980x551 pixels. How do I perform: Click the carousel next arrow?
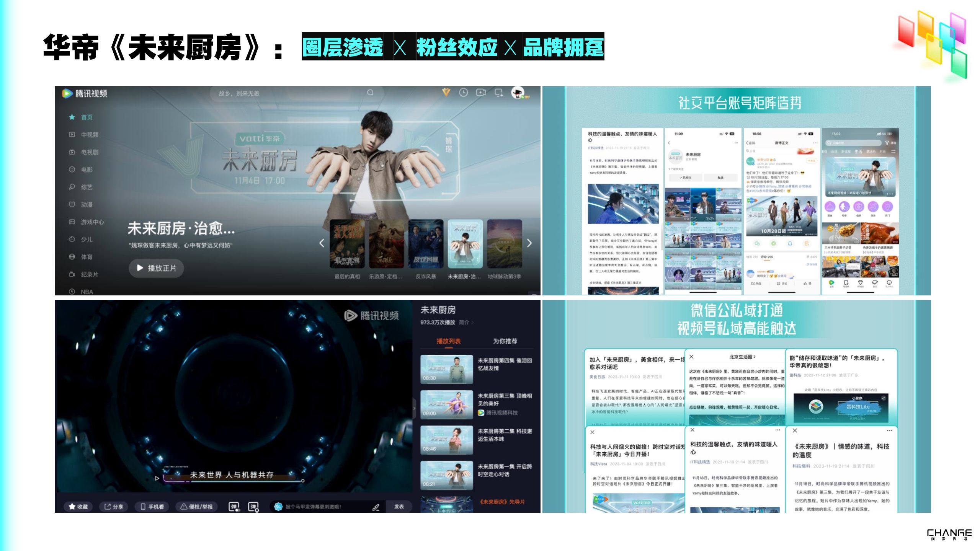[x=529, y=243]
